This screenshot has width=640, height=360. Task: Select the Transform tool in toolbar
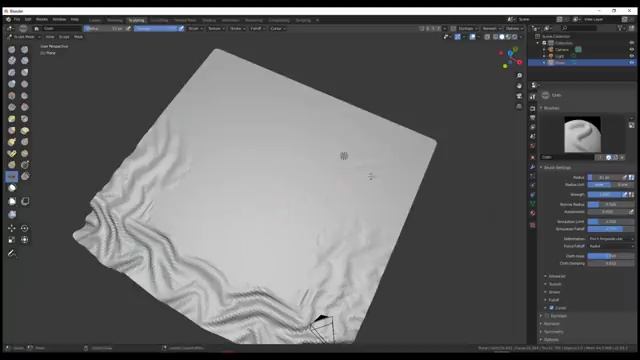pyautogui.click(x=25, y=240)
